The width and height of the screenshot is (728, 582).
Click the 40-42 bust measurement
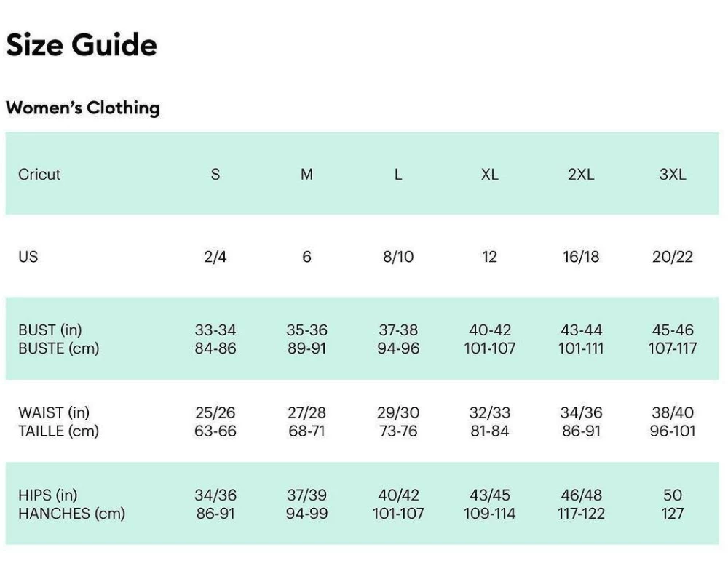pyautogui.click(x=490, y=330)
